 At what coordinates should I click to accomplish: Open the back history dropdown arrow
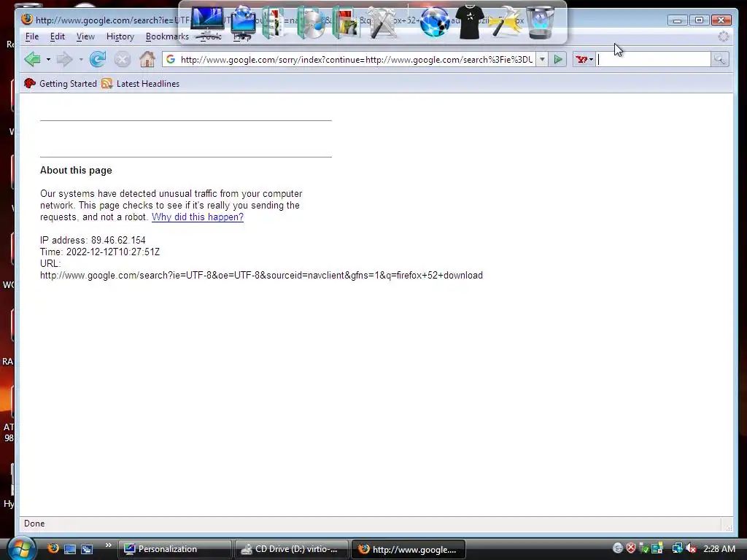(48, 60)
